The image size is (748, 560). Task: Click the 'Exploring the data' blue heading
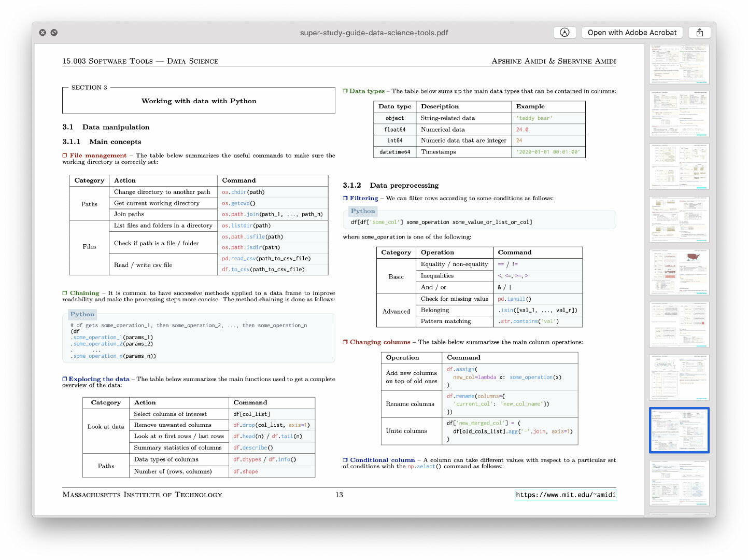coord(99,379)
